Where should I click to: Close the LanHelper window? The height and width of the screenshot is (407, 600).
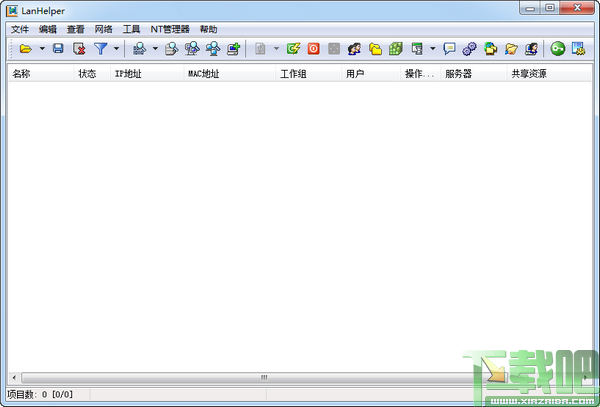pos(577,8)
